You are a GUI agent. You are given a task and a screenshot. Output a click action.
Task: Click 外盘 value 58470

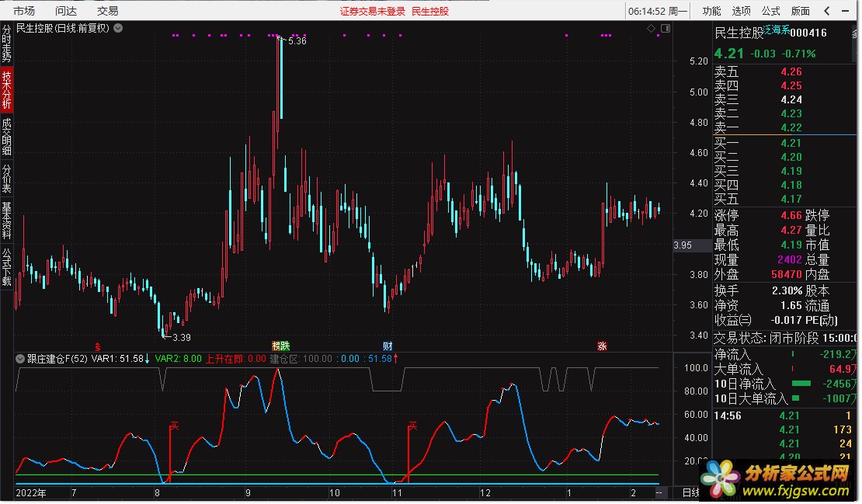(786, 274)
